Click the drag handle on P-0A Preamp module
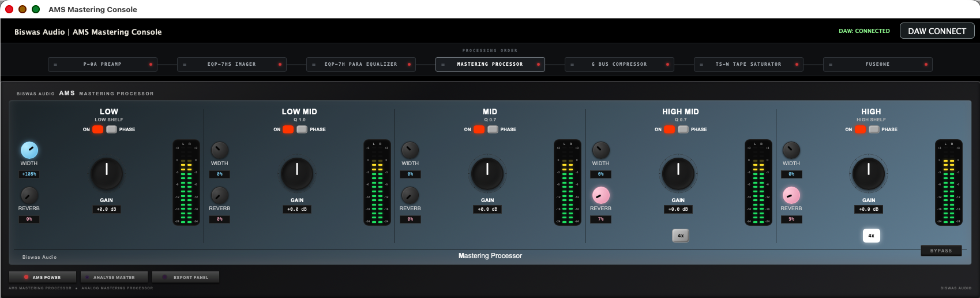Viewport: 980px width, 298px height. (x=55, y=64)
